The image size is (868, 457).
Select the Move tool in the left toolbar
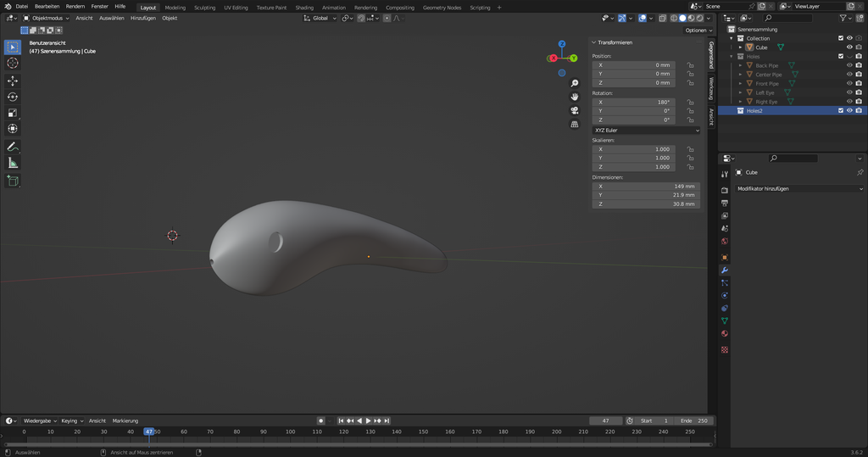[13, 81]
